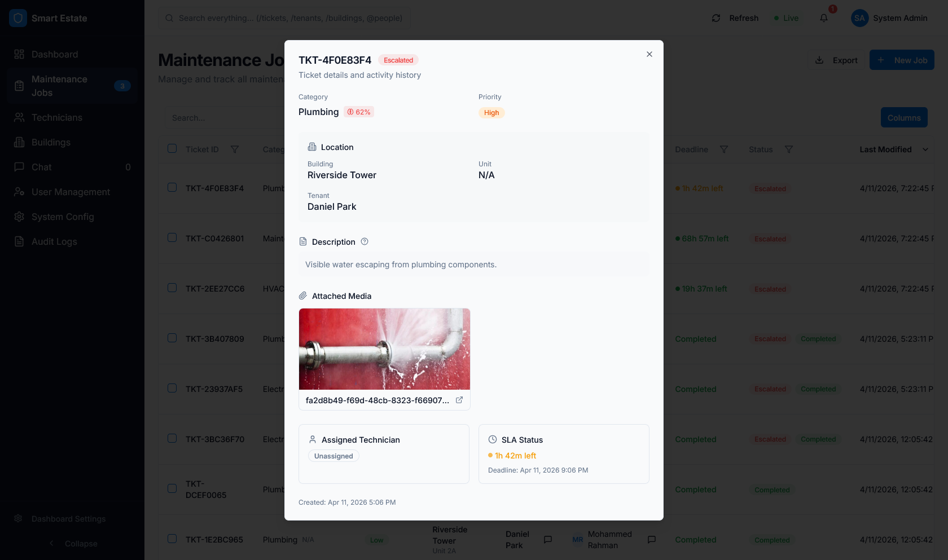The width and height of the screenshot is (948, 560).
Task: Click the export download icon
Action: tap(819, 60)
